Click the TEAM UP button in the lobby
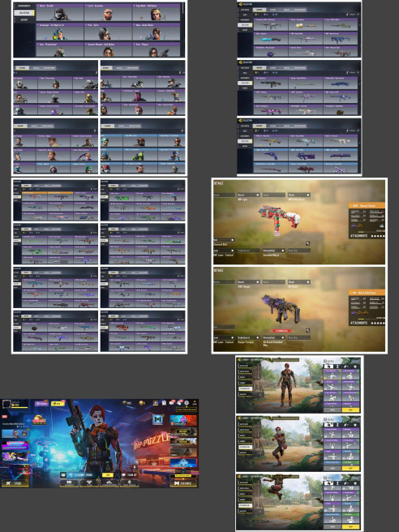The width and height of the screenshot is (399, 532). coord(131,475)
